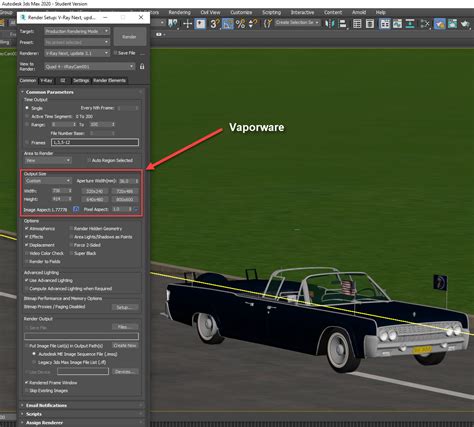Toggle View to Render lock icon

(x=142, y=66)
